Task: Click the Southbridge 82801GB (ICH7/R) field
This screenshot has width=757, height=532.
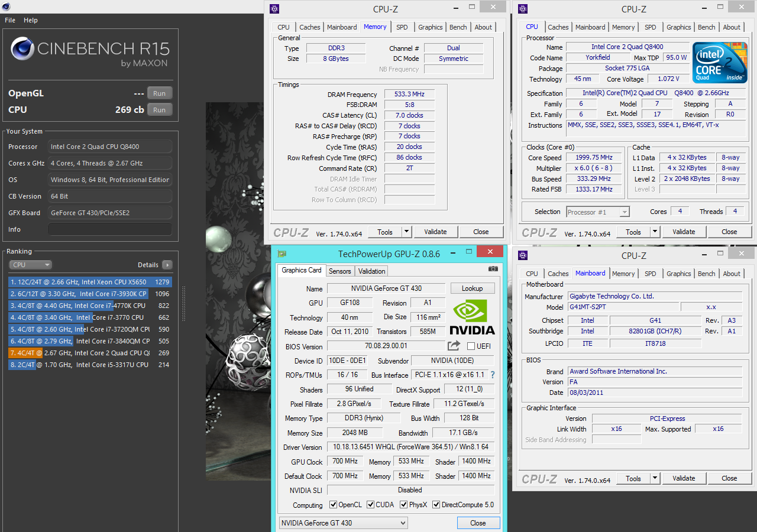Action: click(x=655, y=331)
